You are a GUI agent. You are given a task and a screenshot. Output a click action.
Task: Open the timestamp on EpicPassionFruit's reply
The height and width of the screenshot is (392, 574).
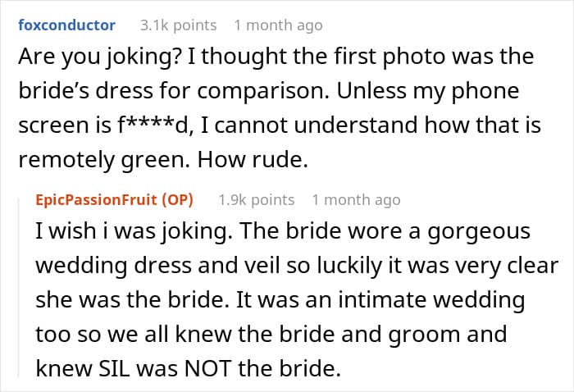[357, 199]
